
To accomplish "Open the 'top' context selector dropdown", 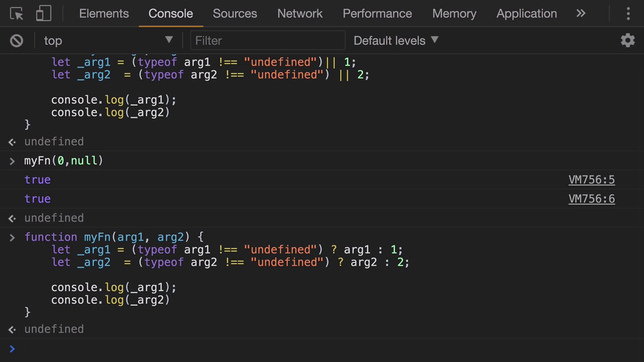I will (x=108, y=41).
